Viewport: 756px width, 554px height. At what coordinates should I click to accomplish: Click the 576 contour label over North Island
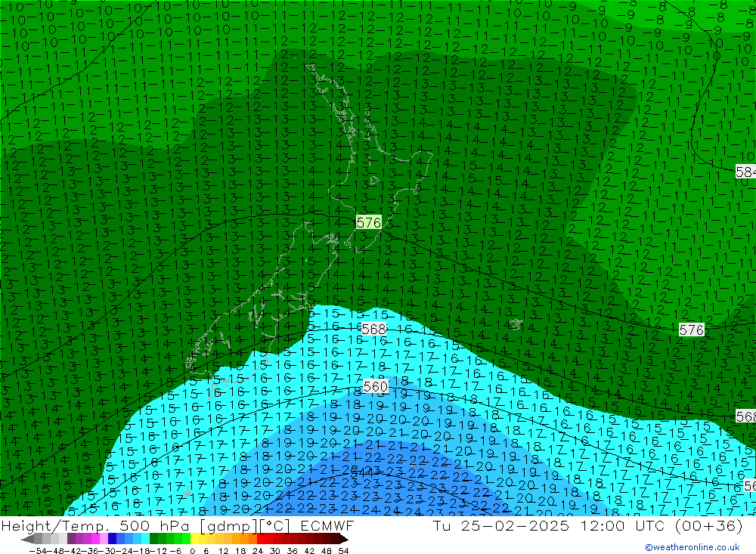(x=369, y=222)
